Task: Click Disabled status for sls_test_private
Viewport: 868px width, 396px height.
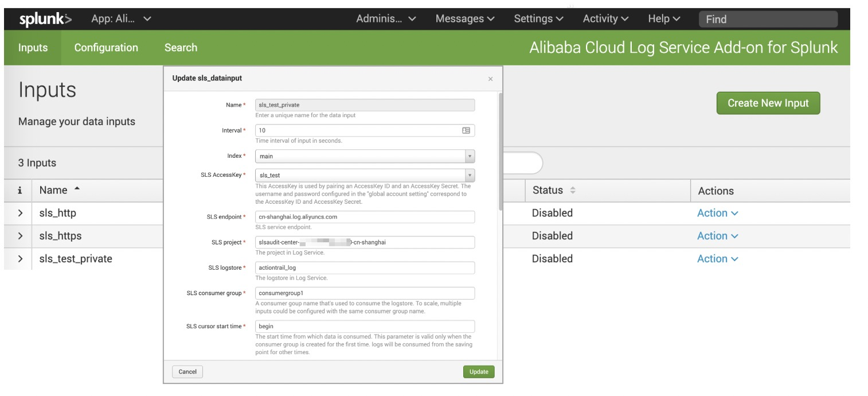Action: pos(552,259)
